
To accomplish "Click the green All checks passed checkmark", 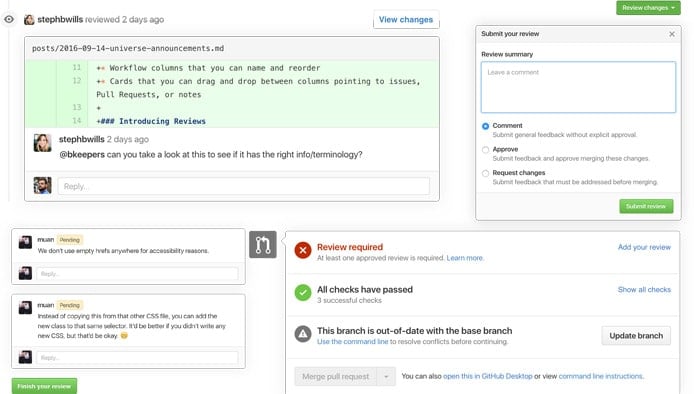I will point(303,293).
